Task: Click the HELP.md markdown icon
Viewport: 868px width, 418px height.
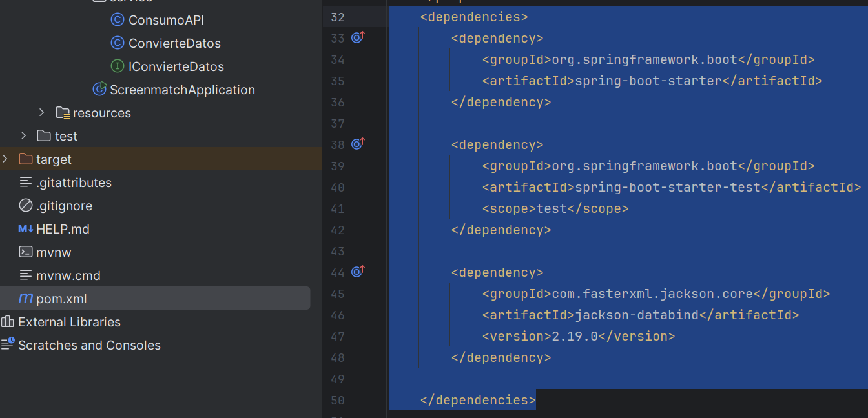Action: tap(26, 229)
